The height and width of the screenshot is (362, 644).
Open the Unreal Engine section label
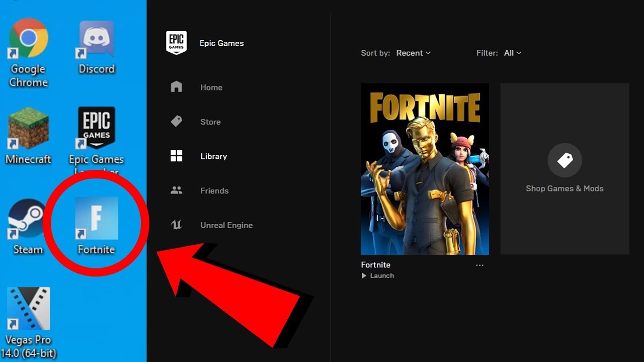tap(226, 225)
